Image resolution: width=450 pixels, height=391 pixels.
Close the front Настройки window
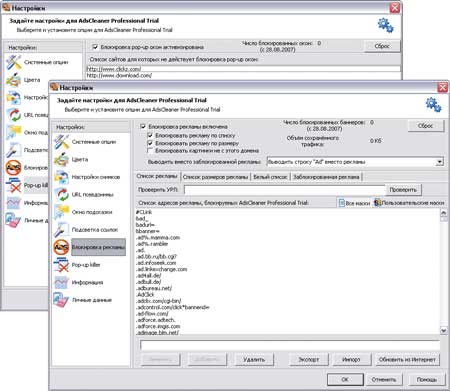click(x=442, y=88)
